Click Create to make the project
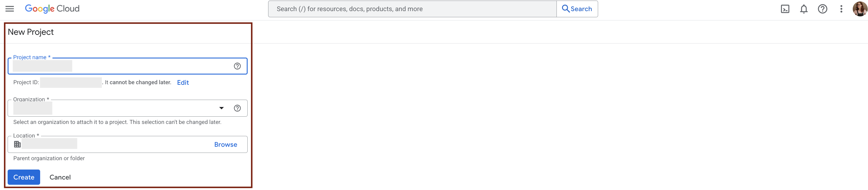This screenshot has width=868, height=190. click(x=23, y=177)
